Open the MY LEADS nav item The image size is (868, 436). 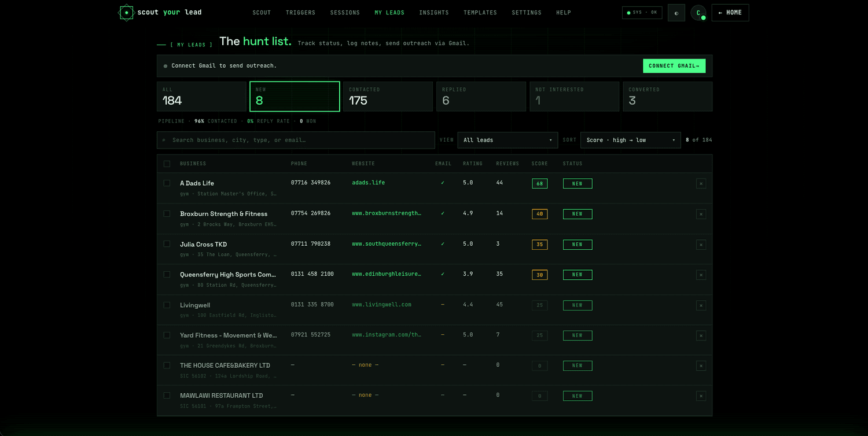coord(389,13)
